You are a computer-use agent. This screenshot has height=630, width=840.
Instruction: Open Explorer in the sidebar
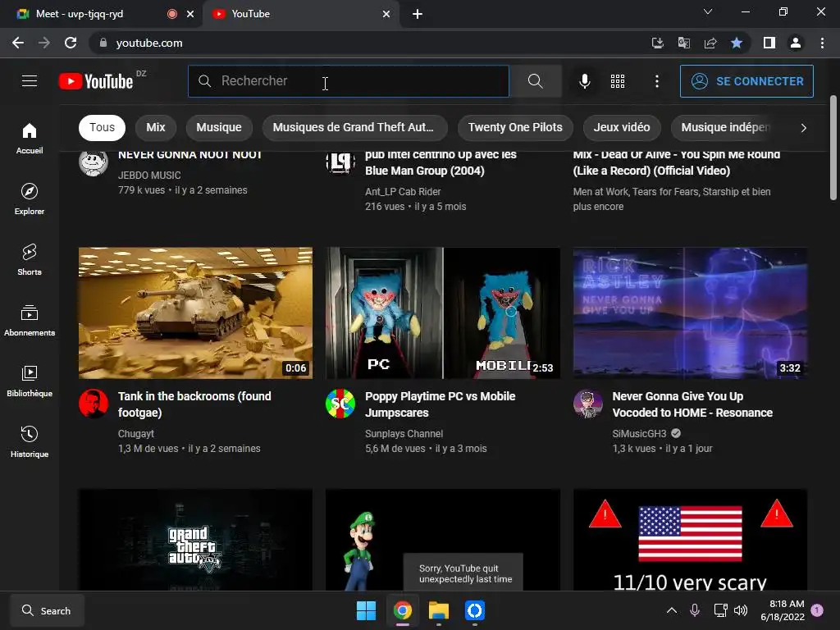tap(30, 199)
